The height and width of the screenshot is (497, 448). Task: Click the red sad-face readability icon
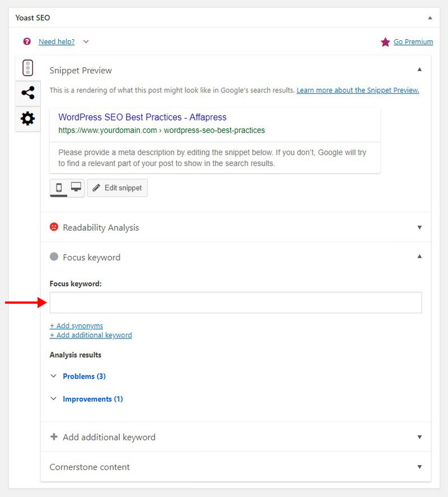coord(54,226)
